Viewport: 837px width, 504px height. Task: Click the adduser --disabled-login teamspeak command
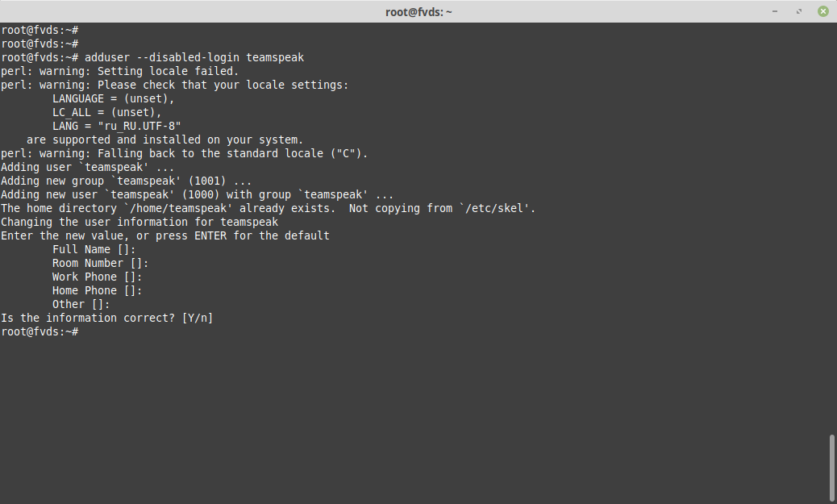point(194,57)
